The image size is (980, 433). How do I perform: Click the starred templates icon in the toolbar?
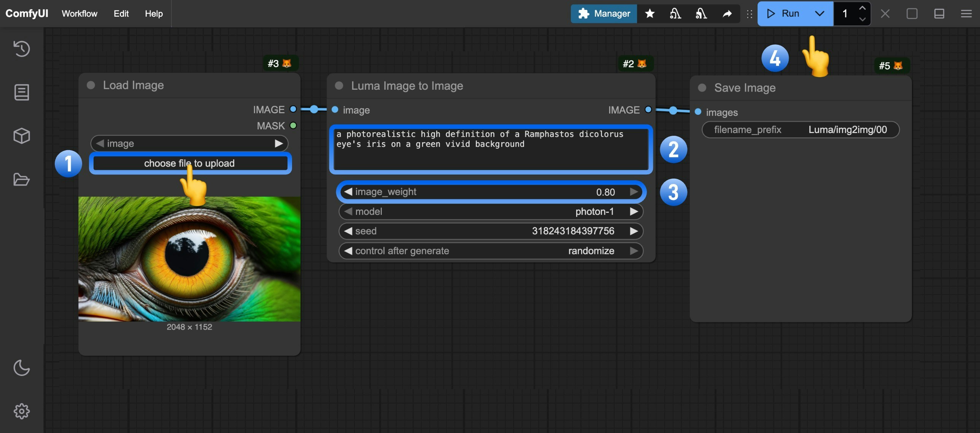650,14
